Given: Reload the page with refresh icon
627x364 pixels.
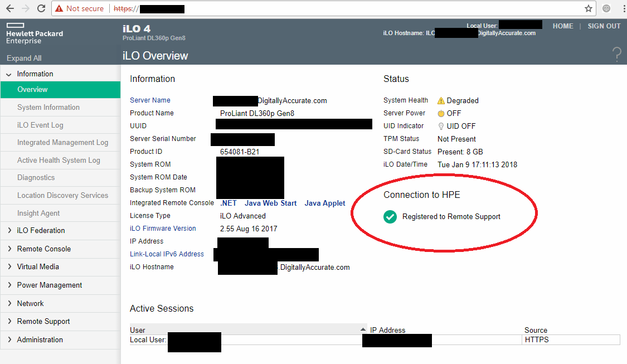Looking at the screenshot, I should tap(41, 8).
